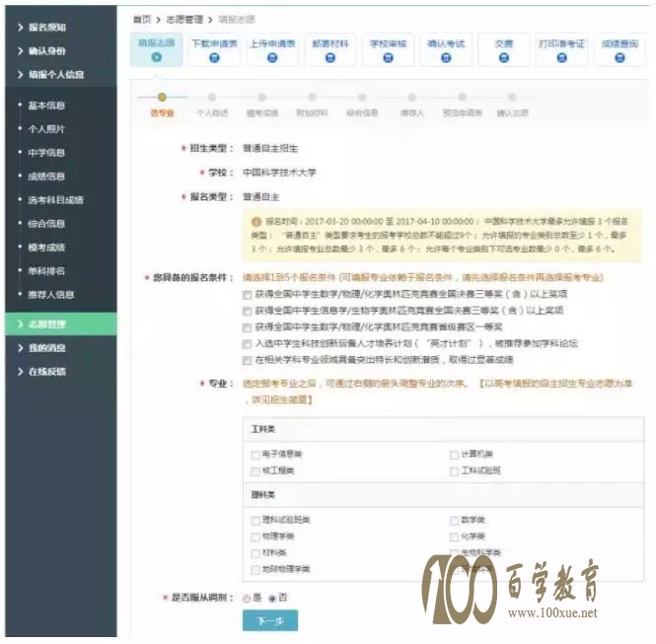Open the 成绩查询 step tab
The width and height of the screenshot is (656, 644).
[x=620, y=49]
